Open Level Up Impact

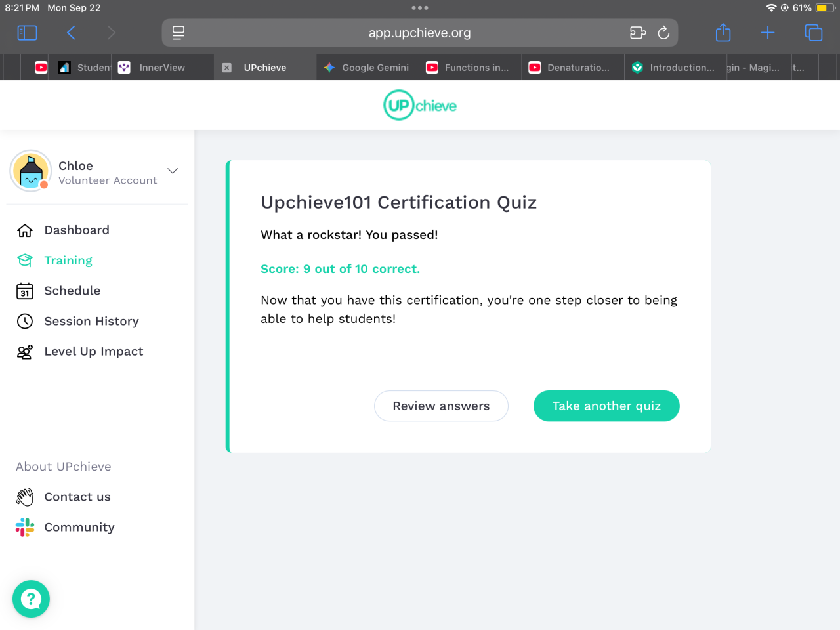(x=93, y=352)
